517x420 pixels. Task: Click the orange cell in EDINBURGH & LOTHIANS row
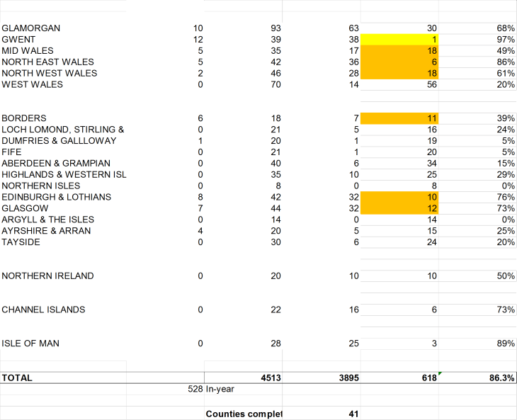[399, 197]
